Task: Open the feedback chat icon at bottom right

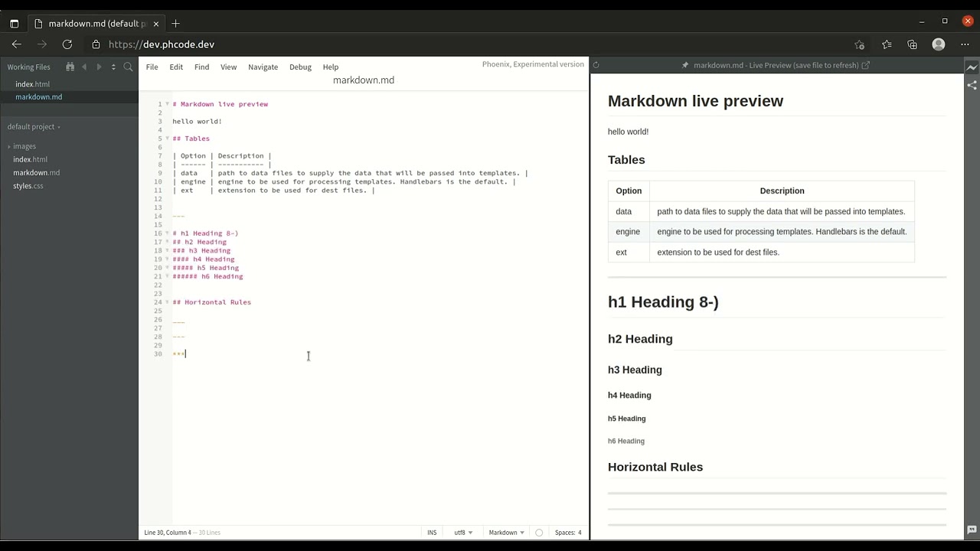Action: tap(972, 530)
